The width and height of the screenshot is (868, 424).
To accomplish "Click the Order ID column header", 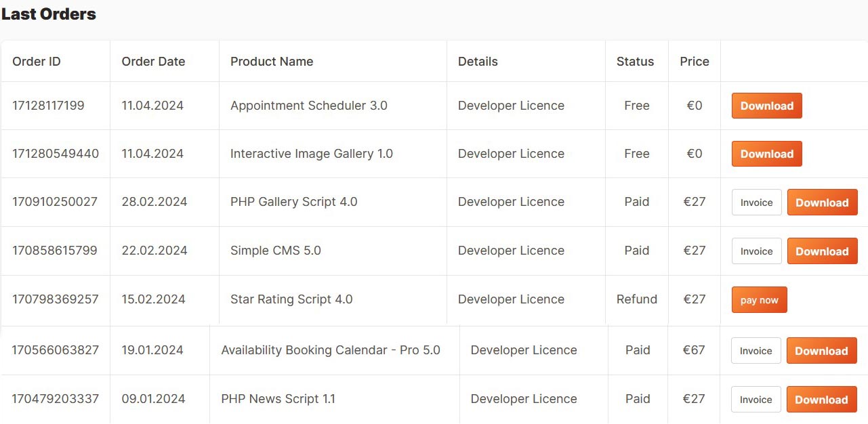I will (37, 62).
